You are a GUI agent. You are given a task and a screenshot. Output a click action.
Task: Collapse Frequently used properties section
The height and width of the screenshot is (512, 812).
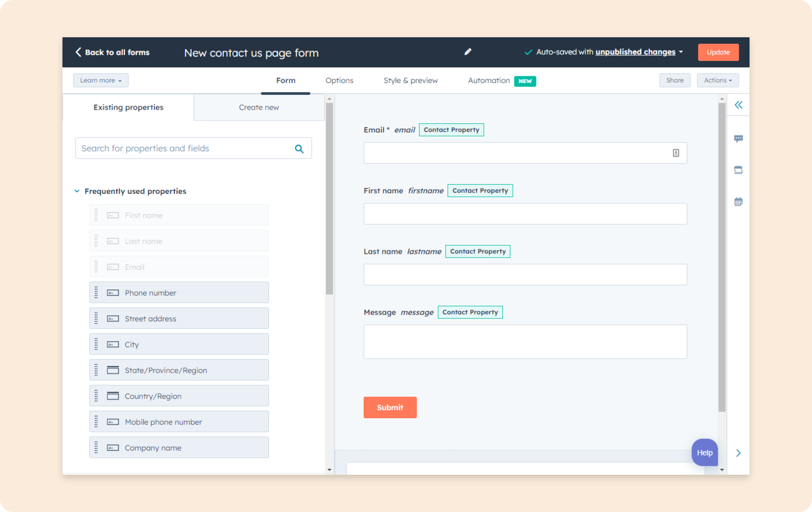point(77,191)
